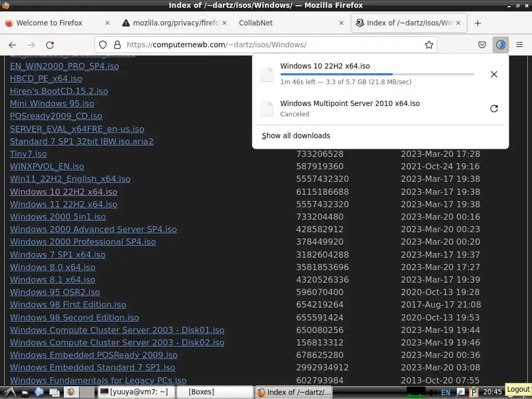Switch to the mozilla.org privacy tab
Viewport: 532px width, 399px height.
[x=176, y=23]
